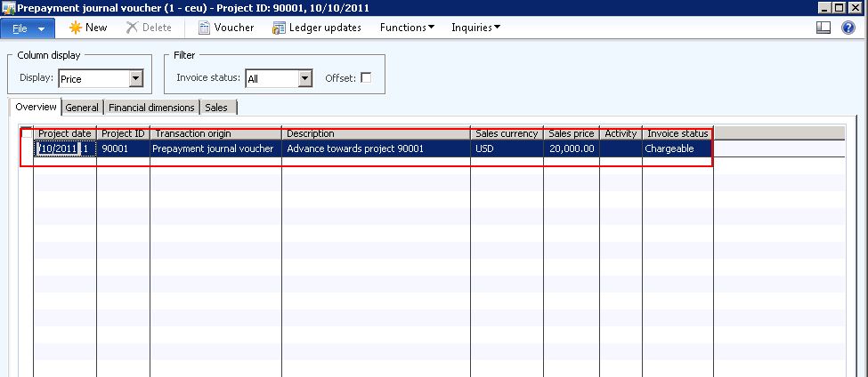868x377 pixels.
Task: Click the Project date column header
Action: [65, 133]
